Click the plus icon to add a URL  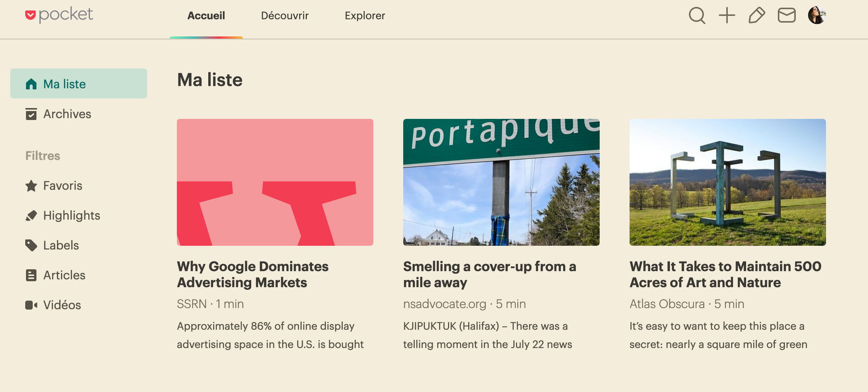click(727, 15)
